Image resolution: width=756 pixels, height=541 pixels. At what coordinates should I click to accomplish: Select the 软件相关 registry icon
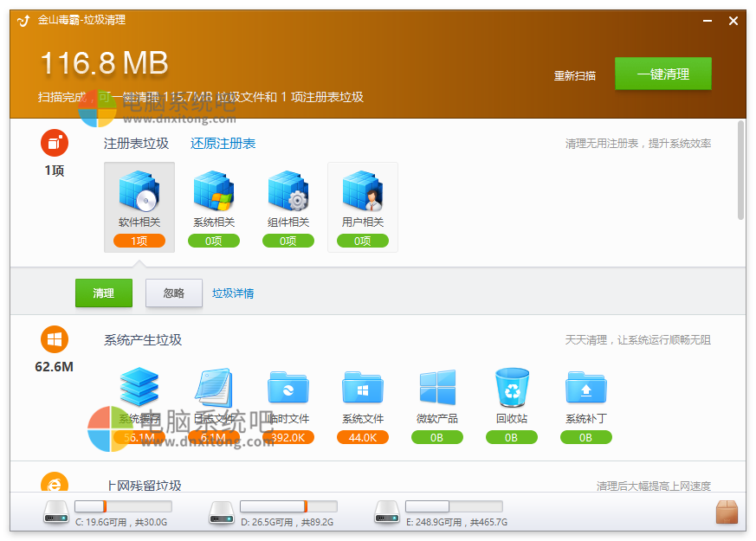[139, 190]
